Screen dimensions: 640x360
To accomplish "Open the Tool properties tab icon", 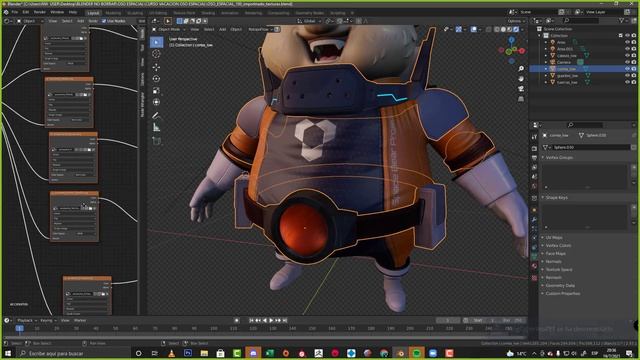I will pos(534,137).
